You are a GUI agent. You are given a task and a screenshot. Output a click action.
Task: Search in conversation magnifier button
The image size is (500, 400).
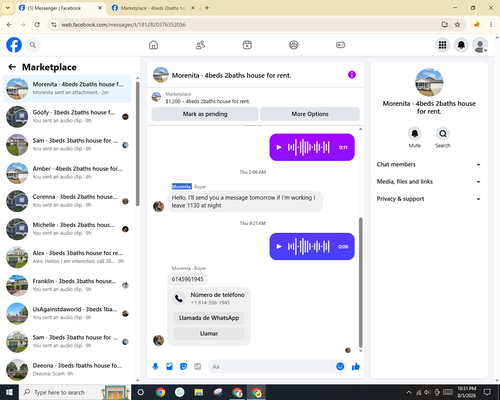click(x=443, y=134)
